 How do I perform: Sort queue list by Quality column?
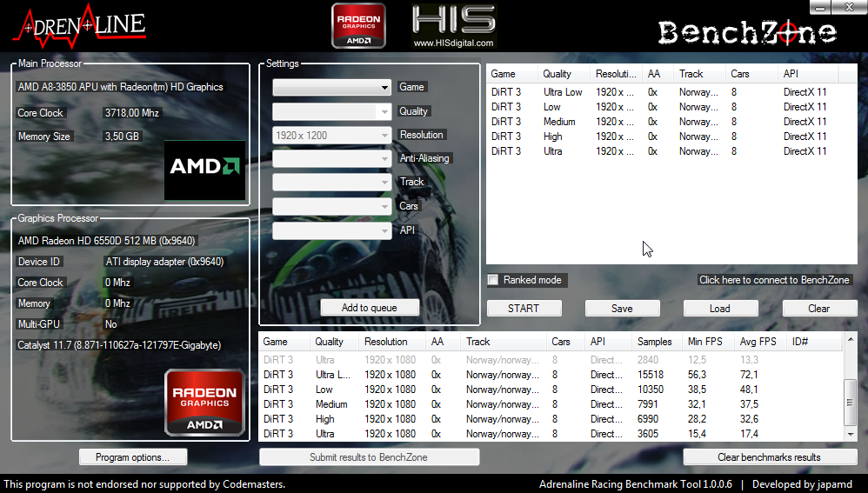(563, 74)
